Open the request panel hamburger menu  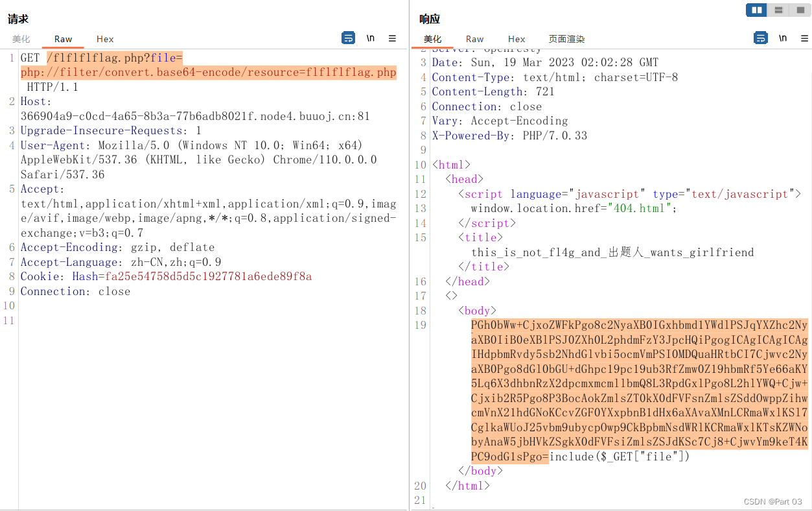point(393,38)
